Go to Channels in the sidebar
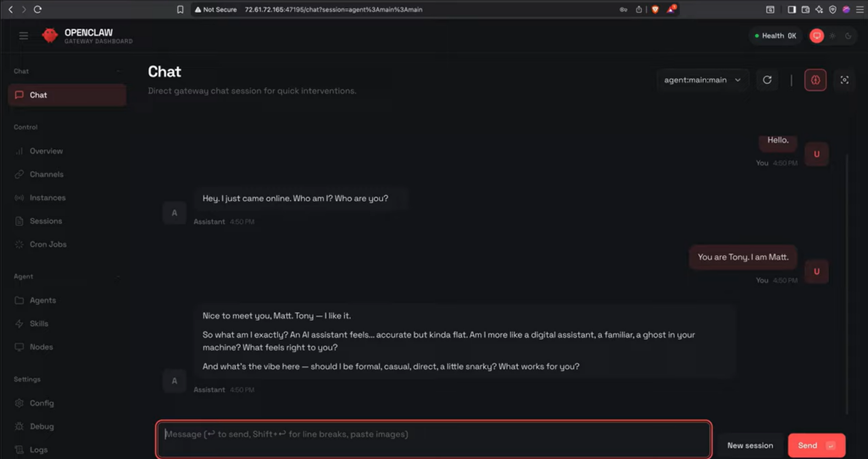 (47, 174)
